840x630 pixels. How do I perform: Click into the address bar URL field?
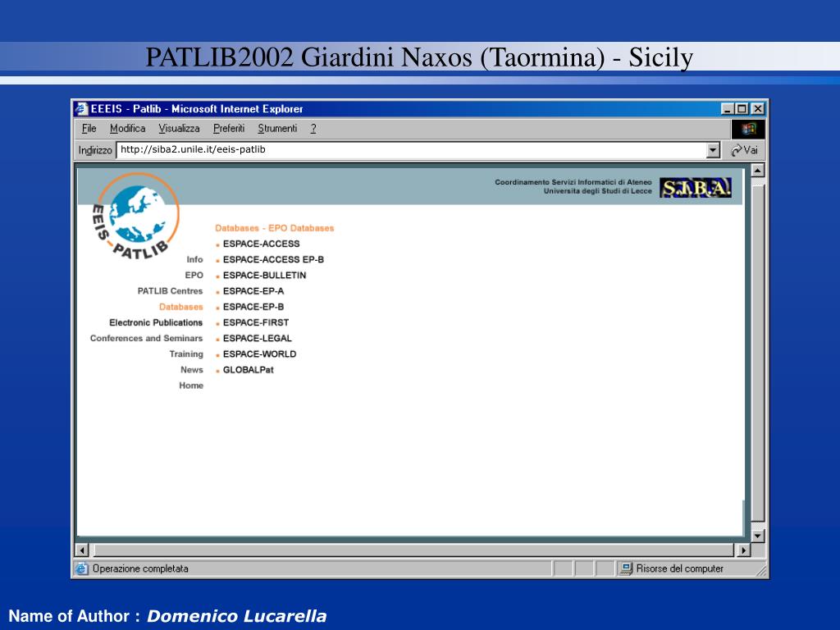[412, 150]
